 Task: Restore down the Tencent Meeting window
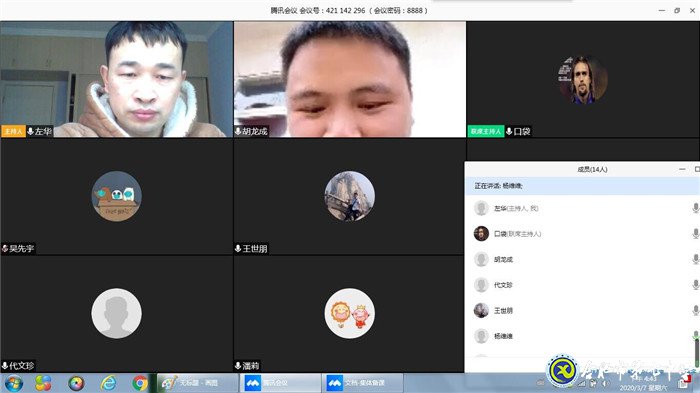click(x=677, y=10)
